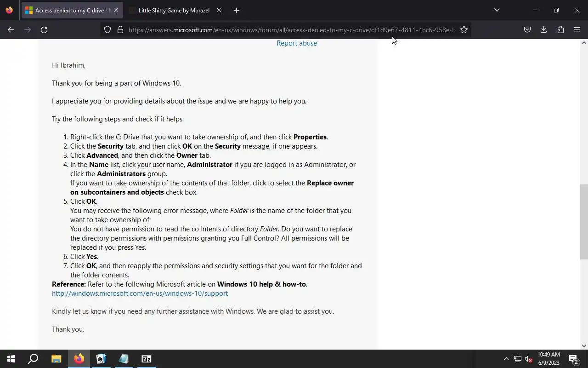Viewport: 588px width, 368px height.
Task: Bookmark this page with the star
Action: point(464,30)
